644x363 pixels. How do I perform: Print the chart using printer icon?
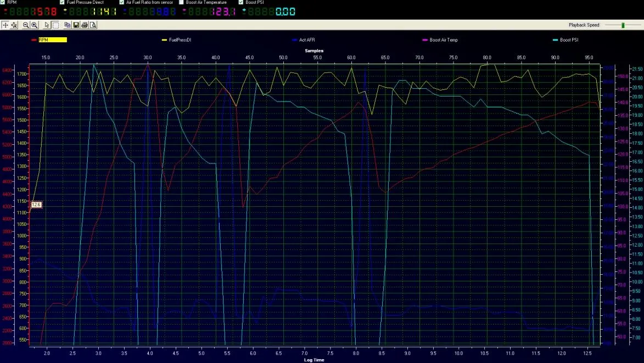(x=85, y=25)
